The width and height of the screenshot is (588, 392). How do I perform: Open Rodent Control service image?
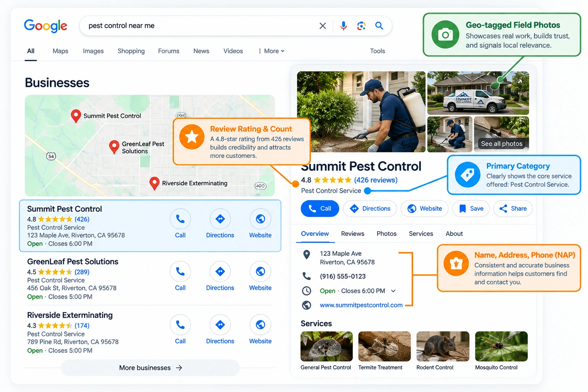click(443, 346)
